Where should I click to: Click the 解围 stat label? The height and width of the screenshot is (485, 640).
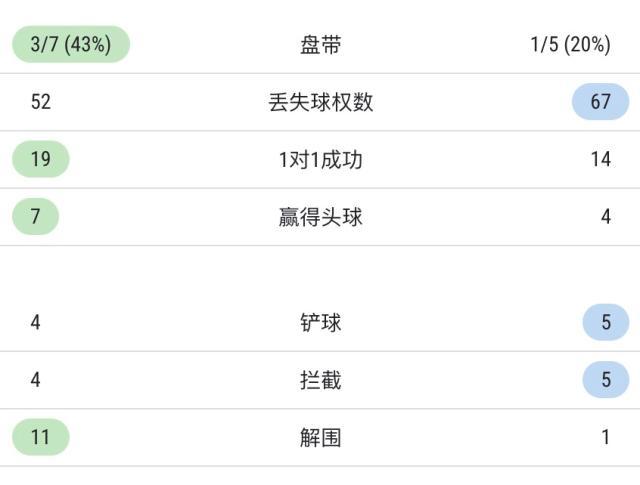[x=320, y=437]
